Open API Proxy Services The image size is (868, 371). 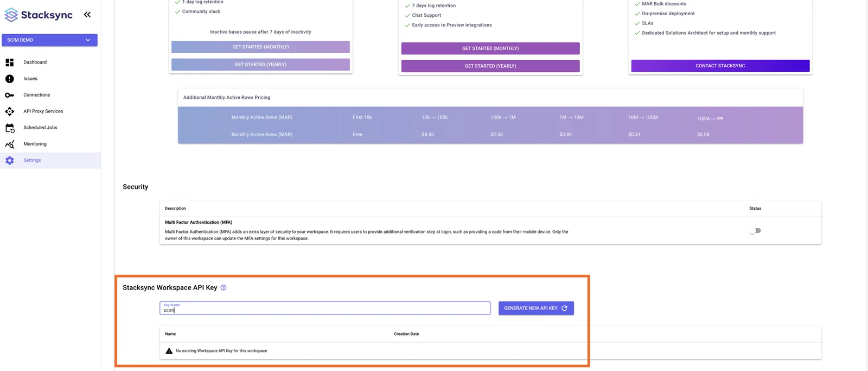(43, 111)
